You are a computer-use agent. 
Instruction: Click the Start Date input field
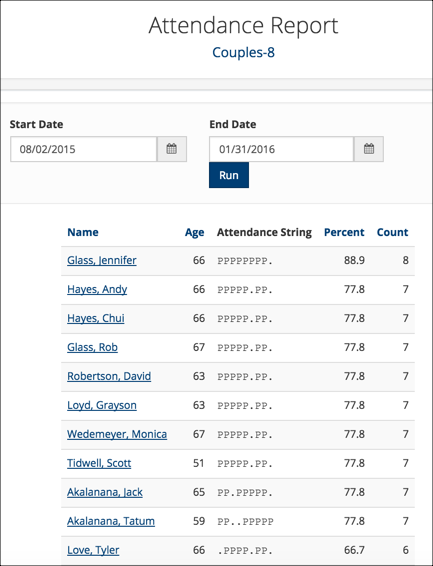(84, 149)
